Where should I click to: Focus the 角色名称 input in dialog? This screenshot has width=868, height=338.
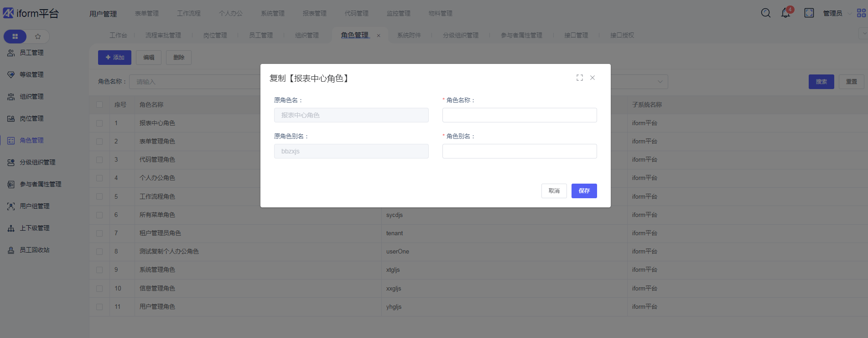point(519,115)
